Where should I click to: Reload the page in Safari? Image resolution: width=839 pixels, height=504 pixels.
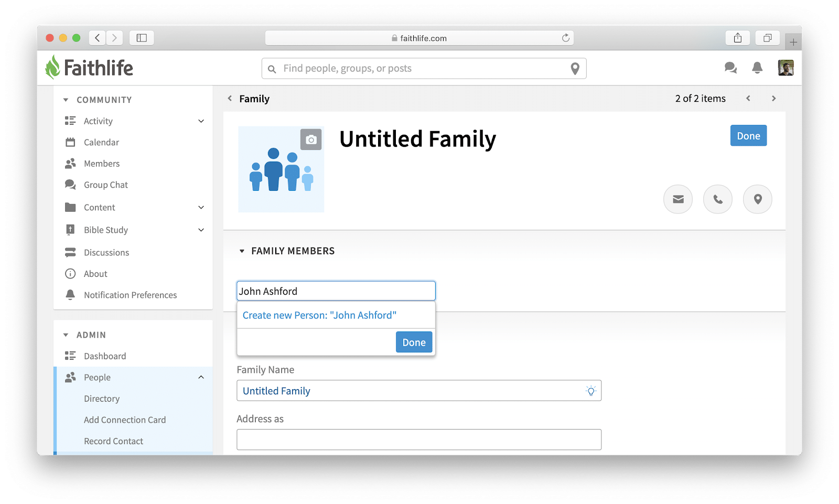pos(565,38)
